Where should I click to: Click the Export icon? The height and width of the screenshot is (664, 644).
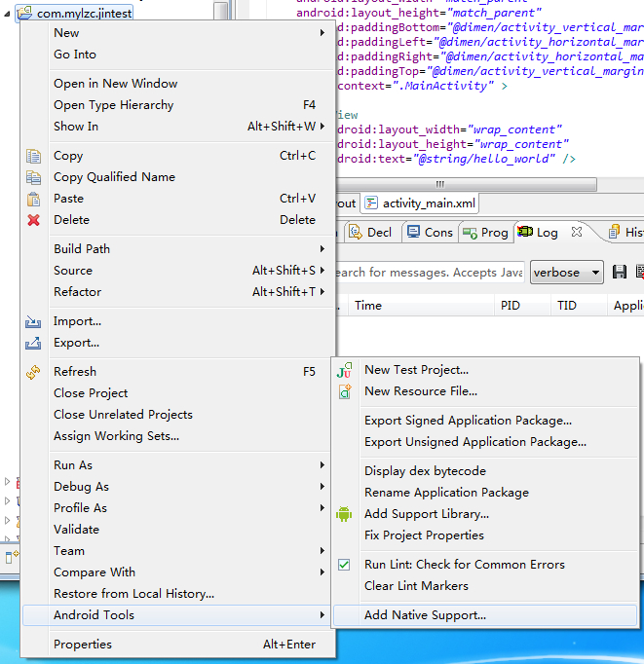coord(33,343)
